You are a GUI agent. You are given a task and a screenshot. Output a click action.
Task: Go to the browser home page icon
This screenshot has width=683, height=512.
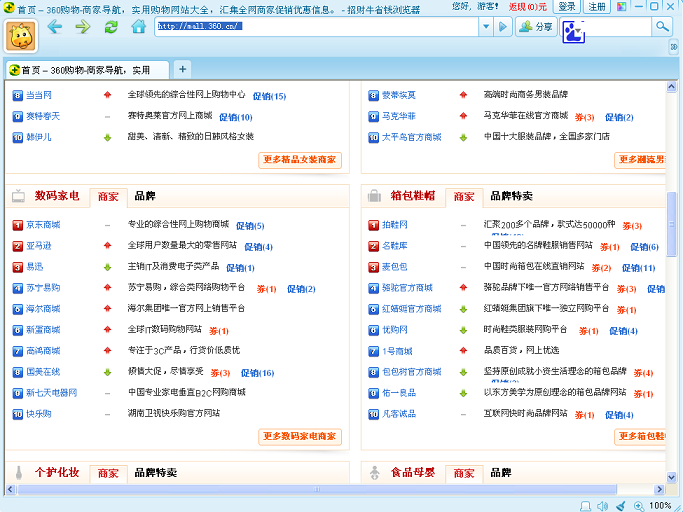pyautogui.click(x=139, y=26)
